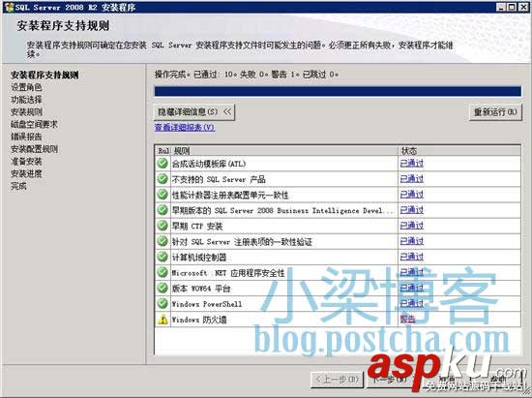Image resolution: width=532 pixels, height=398 pixels.
Task: Click the 重新运行(R) button
Action: pos(495,112)
